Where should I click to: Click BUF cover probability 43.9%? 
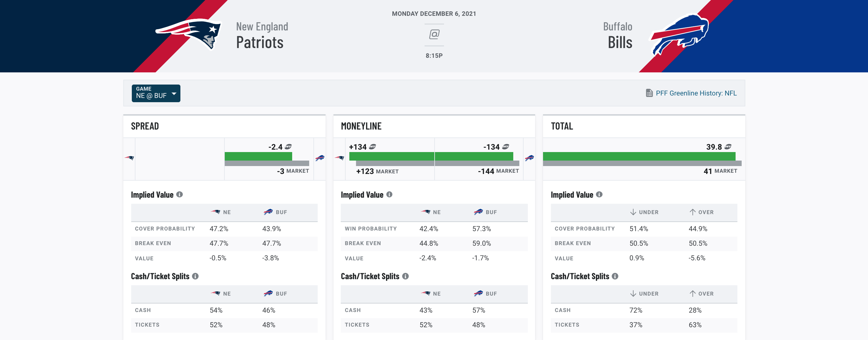click(272, 229)
